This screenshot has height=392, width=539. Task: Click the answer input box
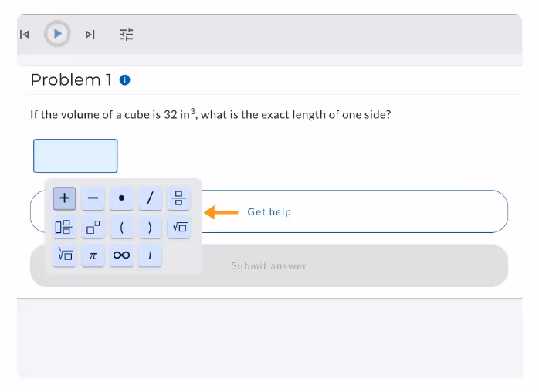click(75, 156)
